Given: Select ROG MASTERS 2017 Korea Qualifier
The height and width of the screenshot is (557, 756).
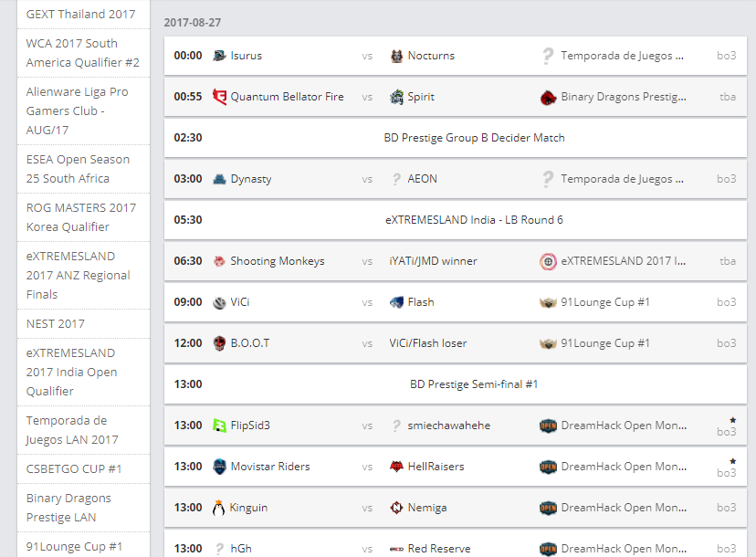Looking at the screenshot, I should coord(80,217).
